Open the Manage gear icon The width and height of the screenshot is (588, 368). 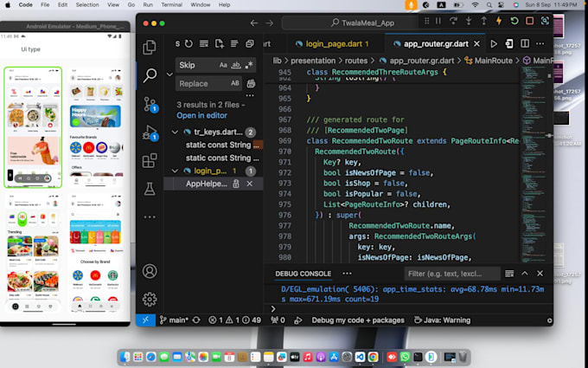pyautogui.click(x=150, y=300)
